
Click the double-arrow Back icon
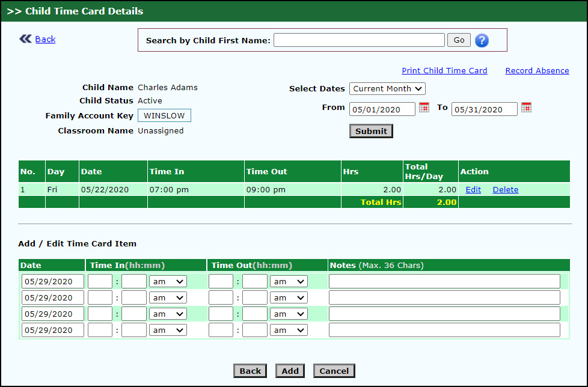(25, 39)
